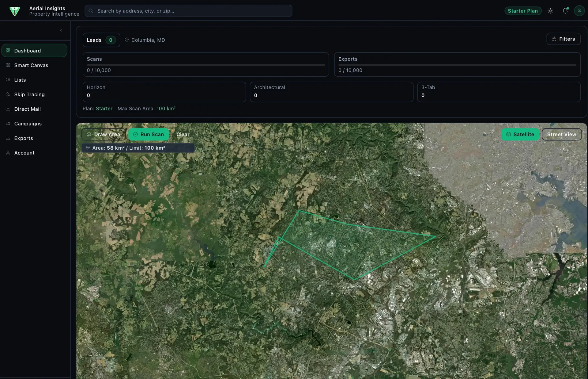The width and height of the screenshot is (588, 379).
Task: Select the Leads tab
Action: [101, 40]
